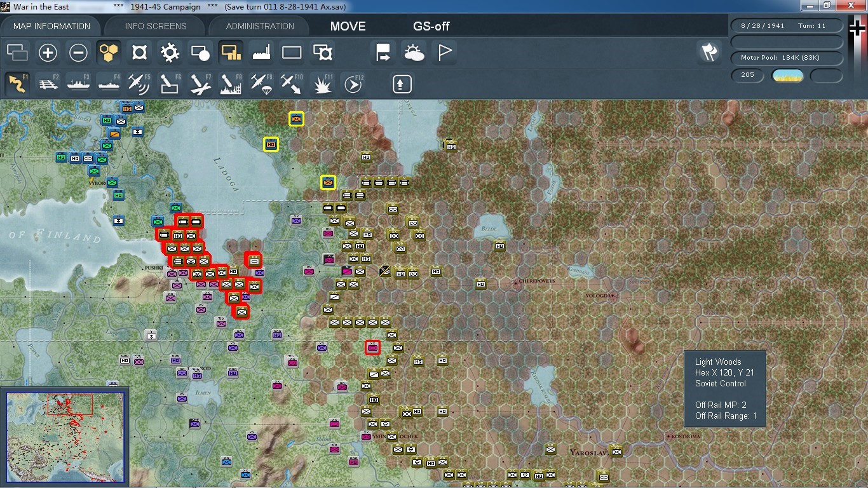Click the minimap overview thumbnail
This screenshot has width=868, height=488.
click(65, 437)
